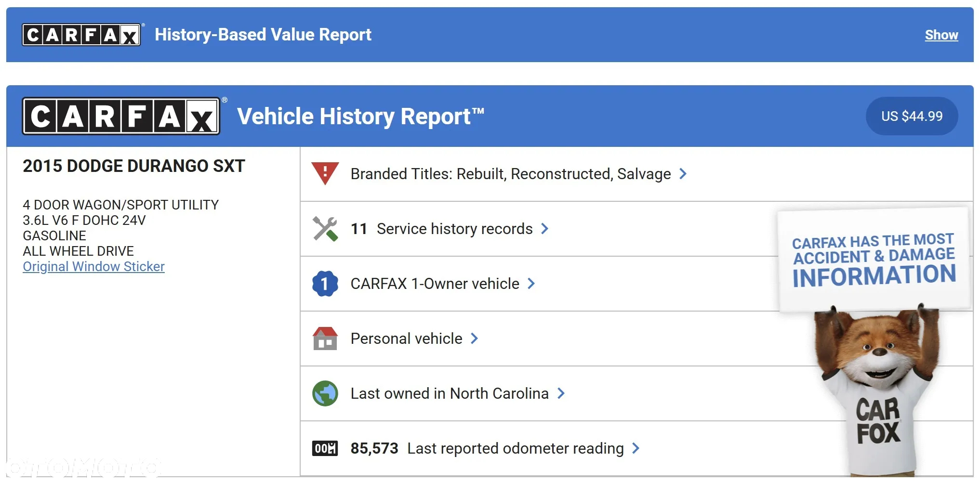Click the CARFAX logo in Value Report header

pyautogui.click(x=81, y=35)
